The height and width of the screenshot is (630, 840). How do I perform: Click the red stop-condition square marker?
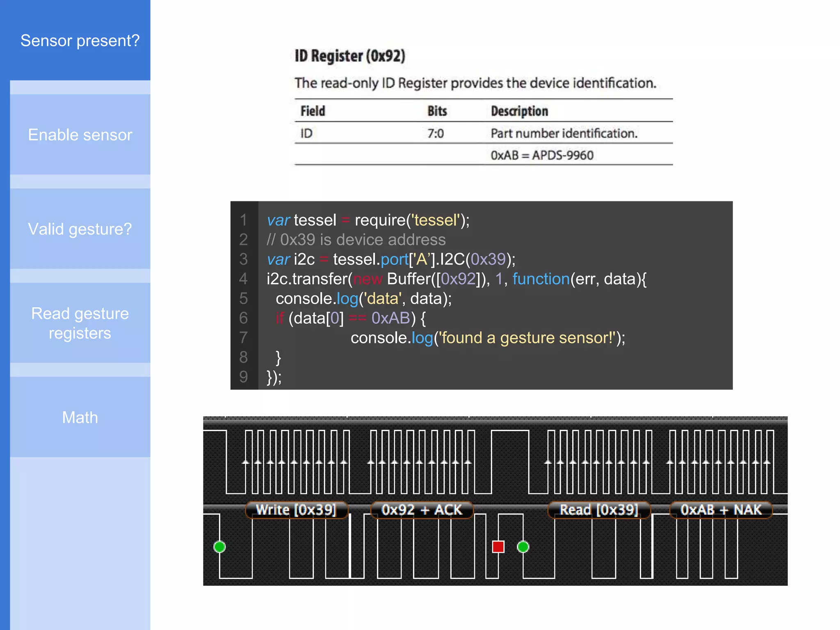(x=498, y=546)
